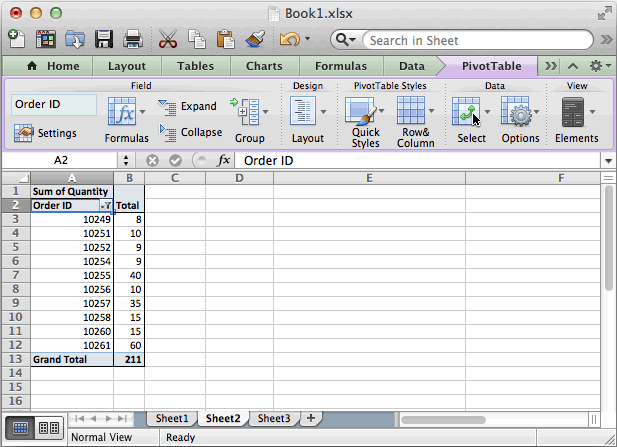Image resolution: width=617 pixels, height=447 pixels.
Task: Click the Print icon in toolbar
Action: pyautogui.click(x=132, y=40)
